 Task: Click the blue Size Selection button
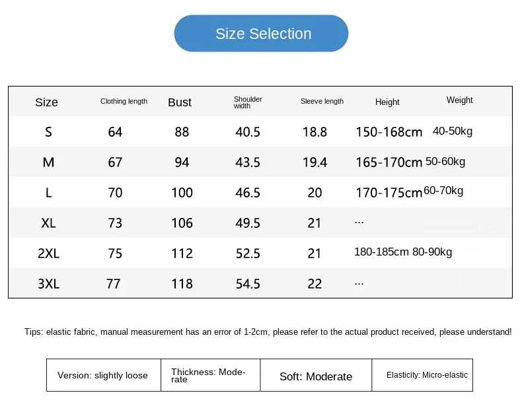(261, 34)
